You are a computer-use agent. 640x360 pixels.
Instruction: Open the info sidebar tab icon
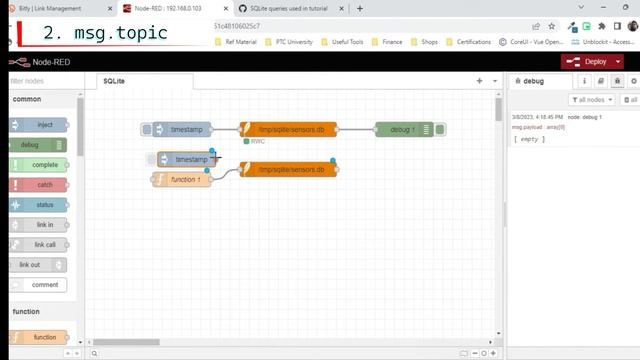(x=584, y=81)
